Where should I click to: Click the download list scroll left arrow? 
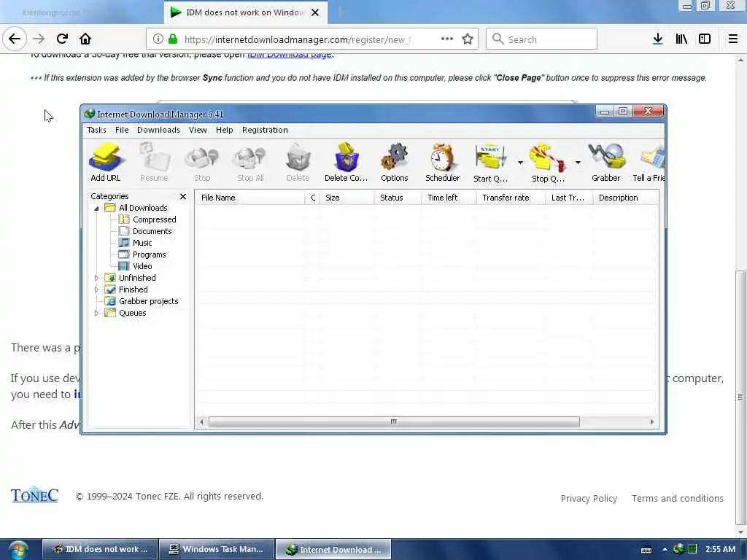coord(201,422)
